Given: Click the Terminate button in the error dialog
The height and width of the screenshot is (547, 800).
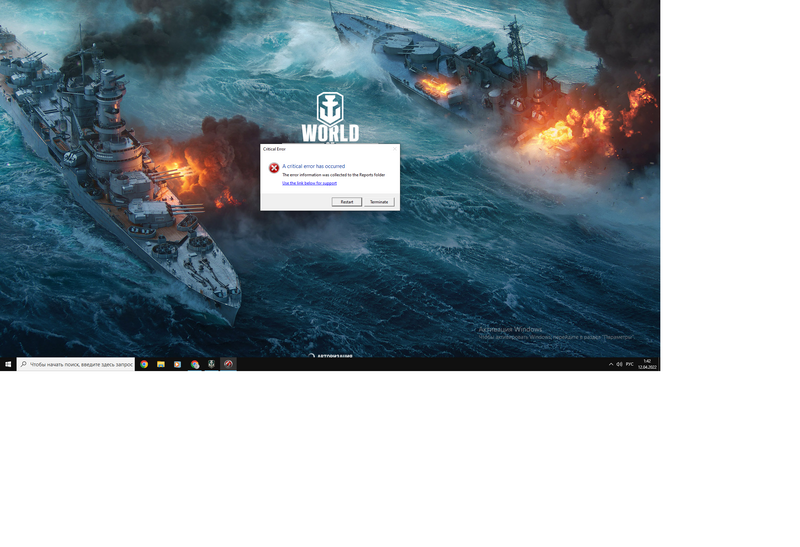Looking at the screenshot, I should click(x=379, y=202).
